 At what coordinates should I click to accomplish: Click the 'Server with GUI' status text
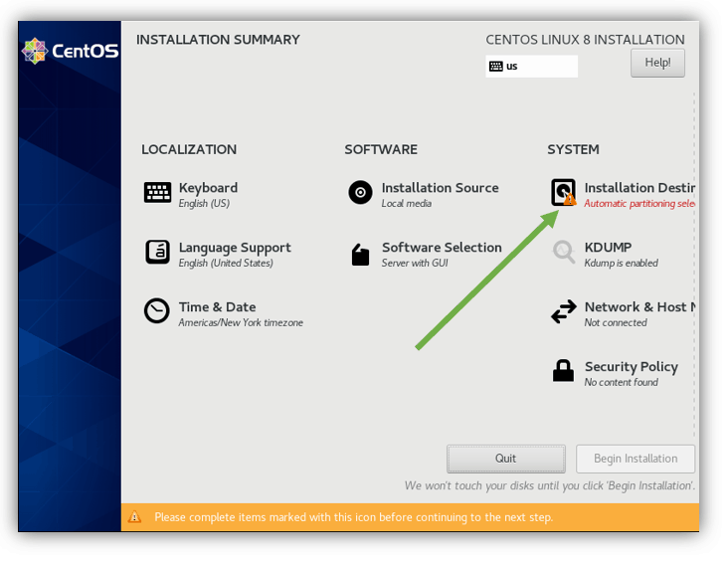[415, 264]
